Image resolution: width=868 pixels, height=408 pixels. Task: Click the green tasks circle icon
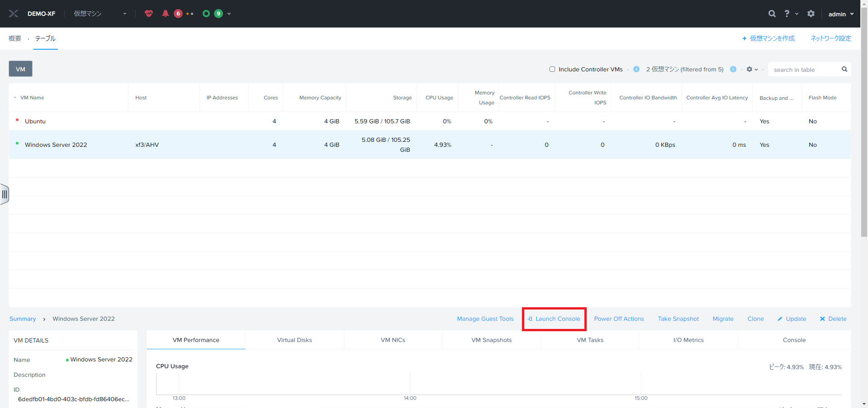(x=206, y=14)
